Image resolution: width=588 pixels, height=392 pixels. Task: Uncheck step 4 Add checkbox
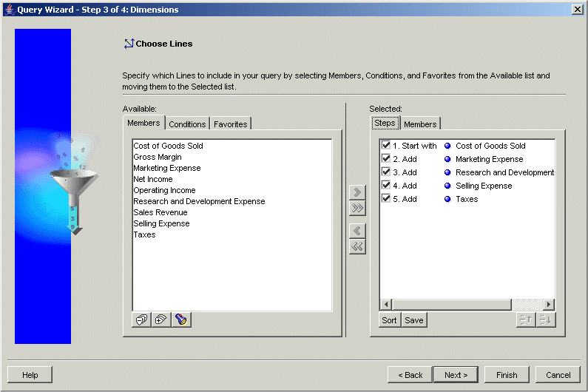(x=386, y=185)
